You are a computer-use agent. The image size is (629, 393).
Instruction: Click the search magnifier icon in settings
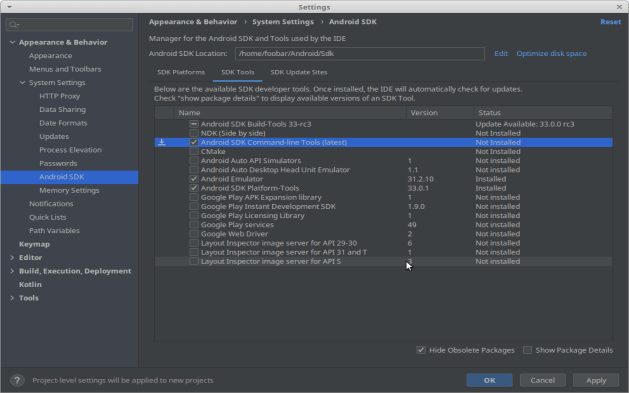(14, 25)
